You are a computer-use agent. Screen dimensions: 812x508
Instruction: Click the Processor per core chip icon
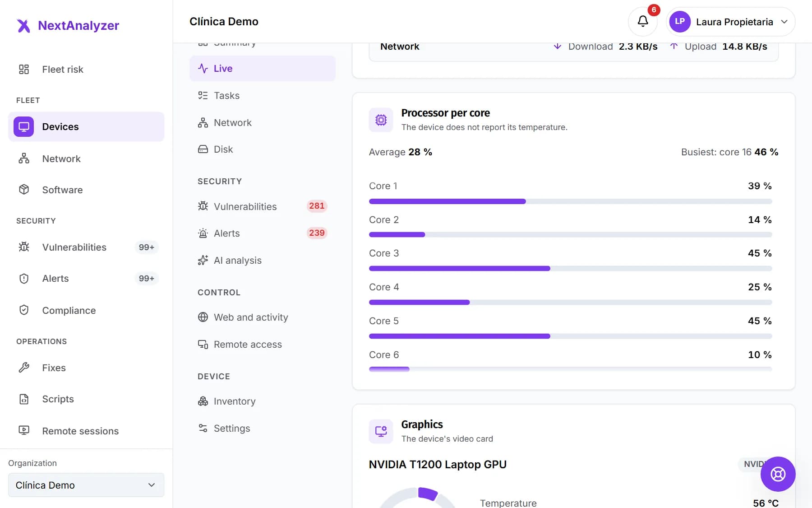click(381, 120)
